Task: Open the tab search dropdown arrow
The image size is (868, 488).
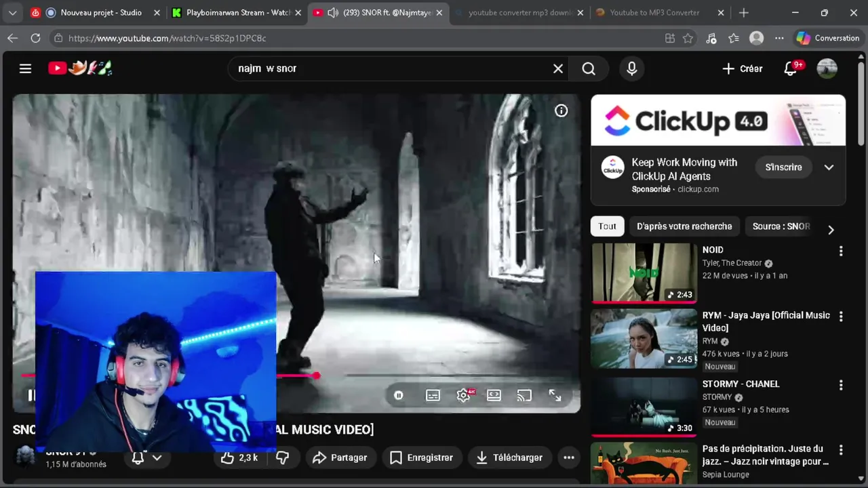Action: tap(12, 12)
